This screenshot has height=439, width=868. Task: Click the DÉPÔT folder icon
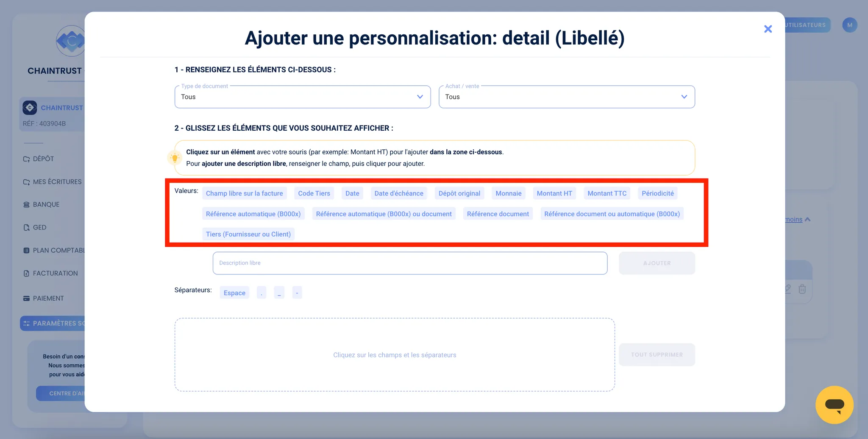pos(26,159)
